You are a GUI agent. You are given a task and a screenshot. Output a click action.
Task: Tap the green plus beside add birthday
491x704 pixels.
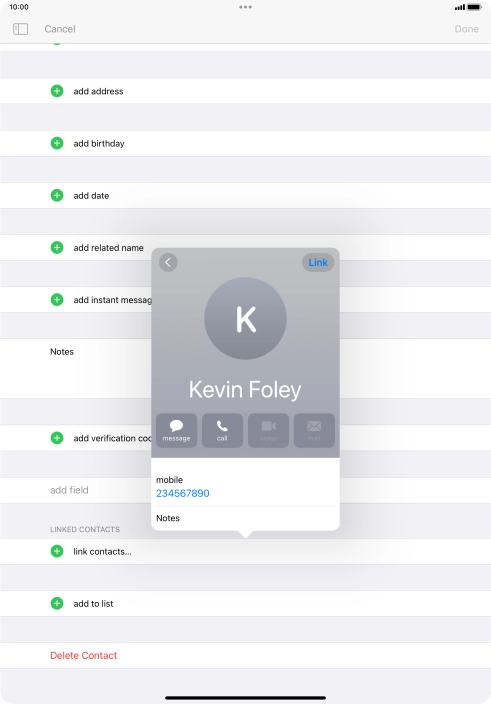57,143
